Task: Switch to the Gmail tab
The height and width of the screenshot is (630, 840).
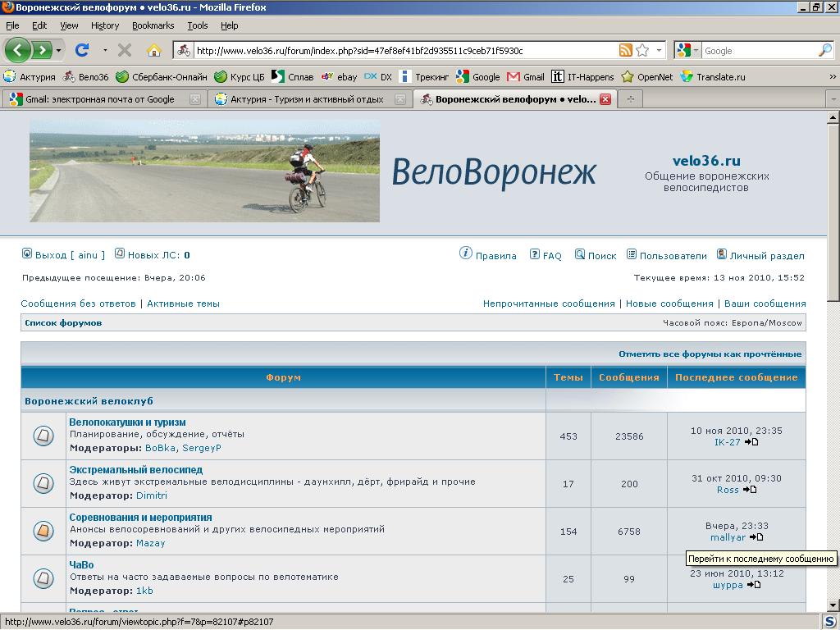Action: coord(100,99)
